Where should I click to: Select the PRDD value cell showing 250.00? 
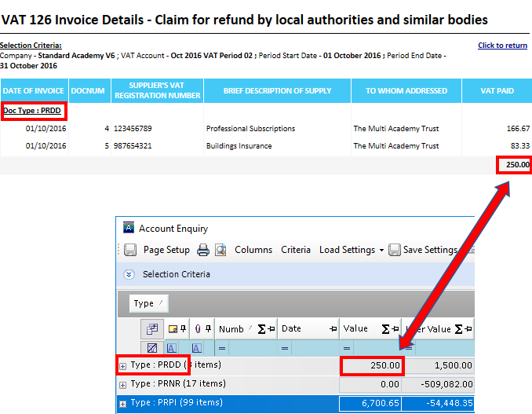(x=371, y=365)
